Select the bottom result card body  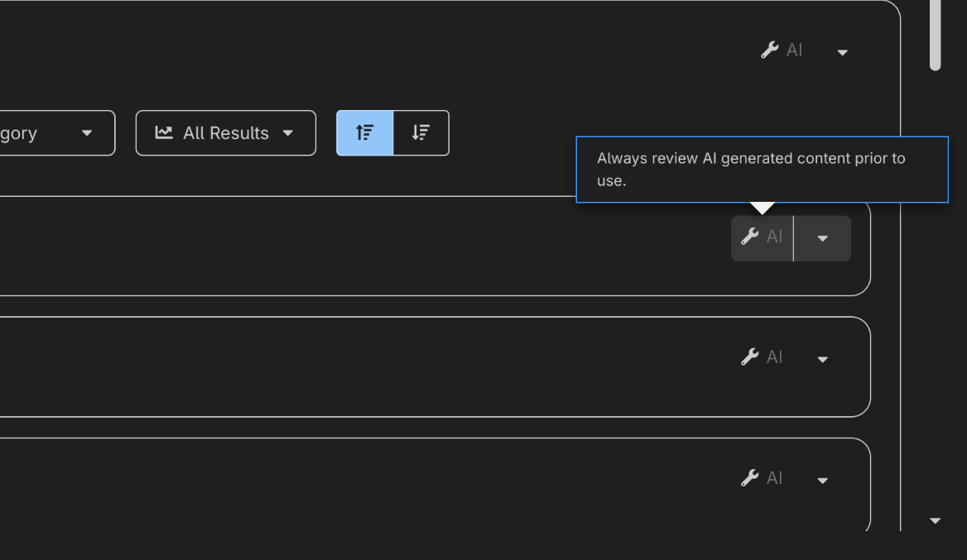(x=373, y=486)
